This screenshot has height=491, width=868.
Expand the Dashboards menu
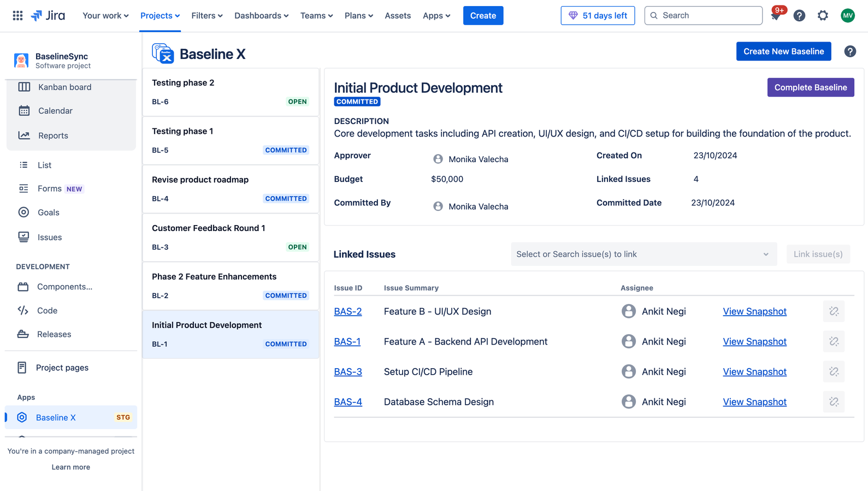[x=261, y=15]
